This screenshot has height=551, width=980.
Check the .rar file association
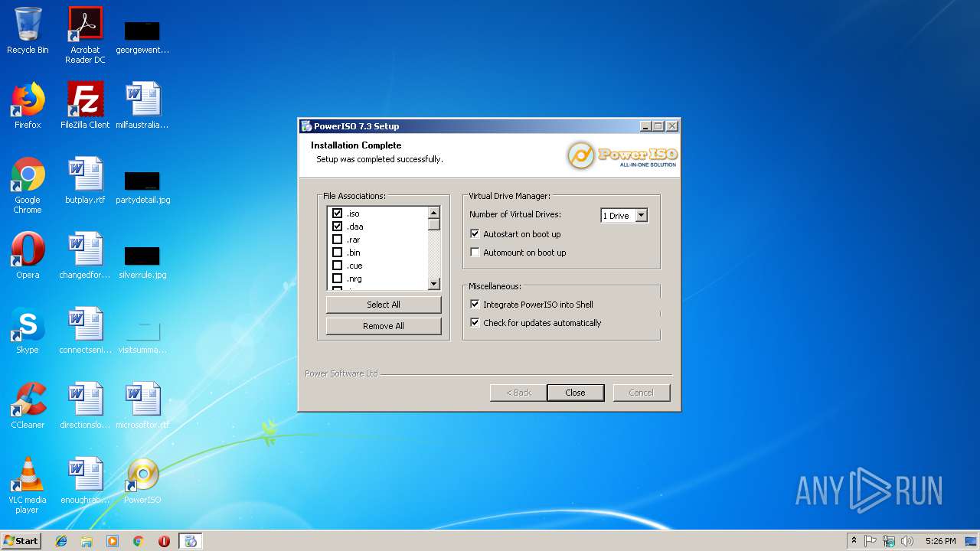337,240
